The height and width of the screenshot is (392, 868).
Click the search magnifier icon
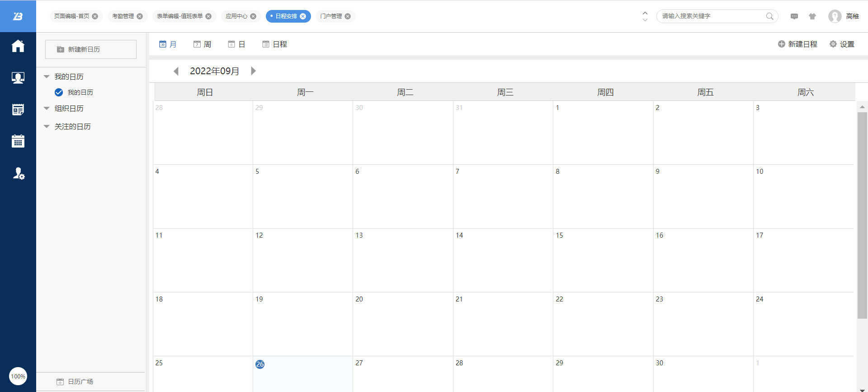(x=769, y=16)
